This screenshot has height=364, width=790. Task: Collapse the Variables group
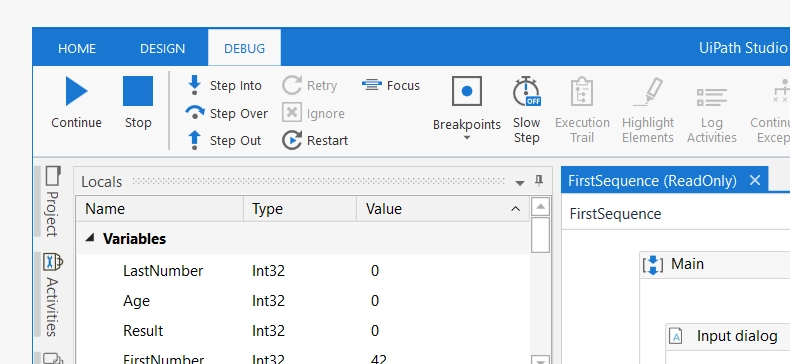(90, 238)
